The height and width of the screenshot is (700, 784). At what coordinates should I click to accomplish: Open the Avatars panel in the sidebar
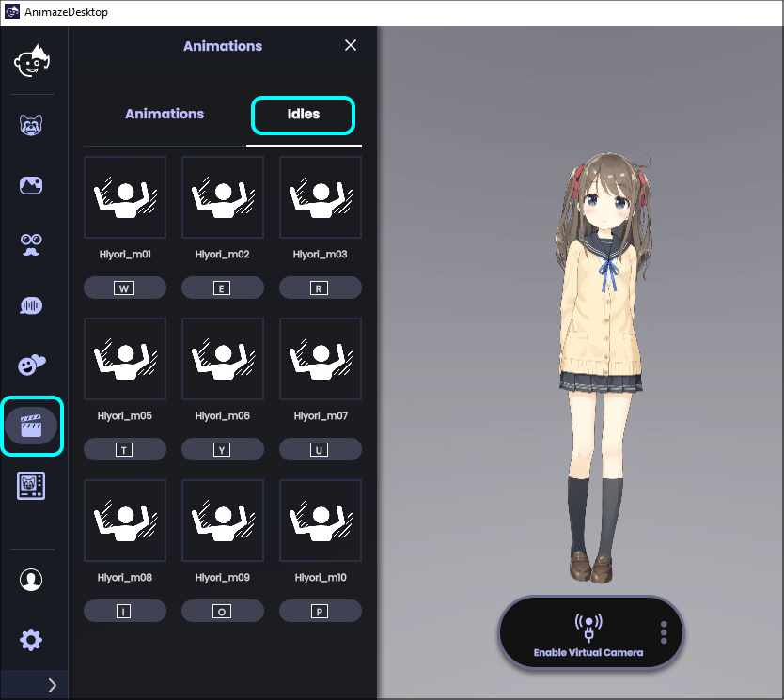tap(31, 124)
